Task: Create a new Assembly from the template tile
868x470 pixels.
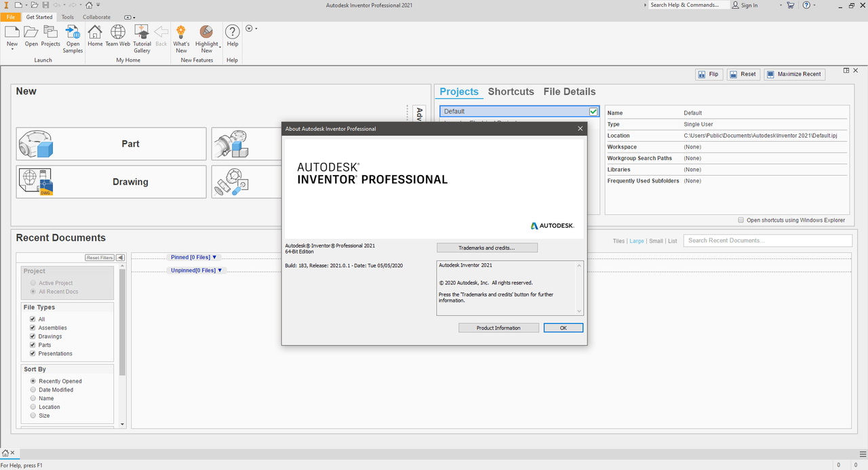Action: pyautogui.click(x=247, y=144)
